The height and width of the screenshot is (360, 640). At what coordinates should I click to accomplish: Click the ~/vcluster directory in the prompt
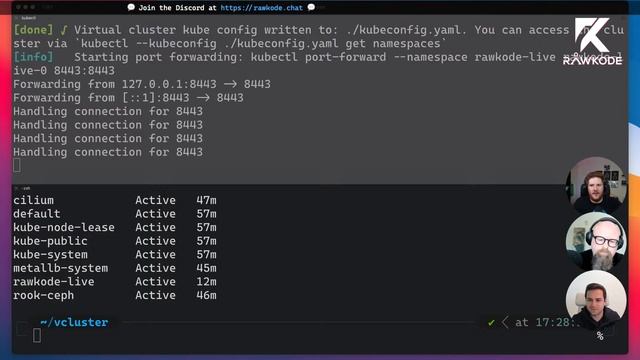click(x=74, y=322)
